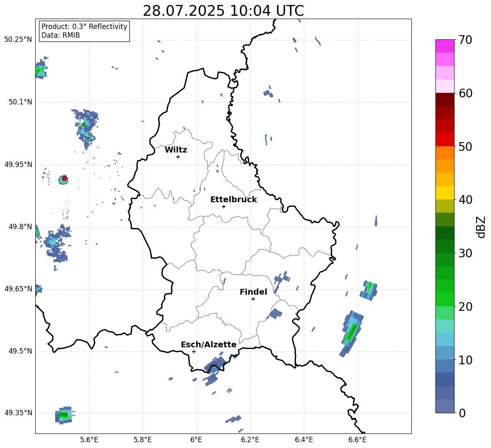Click the Esch/Alzette city label

[x=209, y=344]
